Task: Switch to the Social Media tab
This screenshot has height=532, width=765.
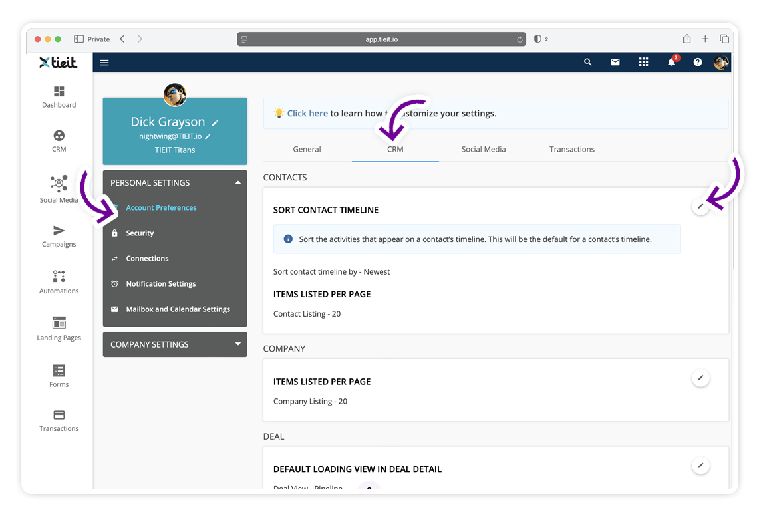Action: coord(484,149)
